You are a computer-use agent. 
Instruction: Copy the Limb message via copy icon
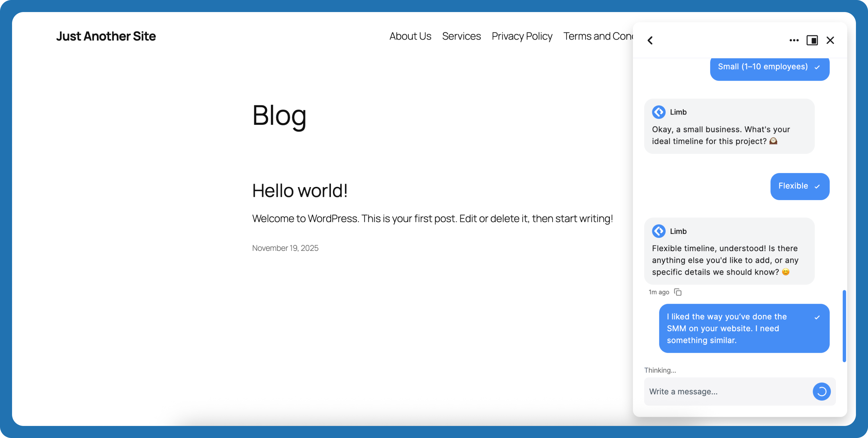(x=678, y=292)
